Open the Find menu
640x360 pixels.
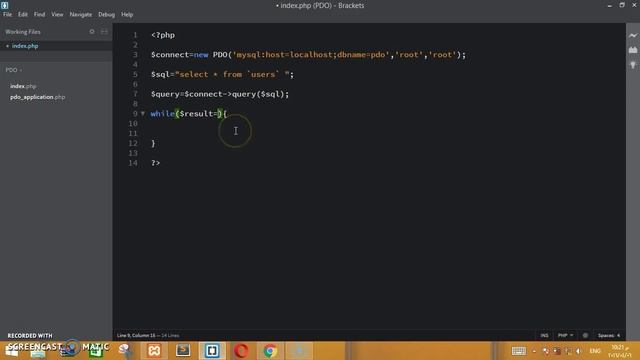coord(39,14)
